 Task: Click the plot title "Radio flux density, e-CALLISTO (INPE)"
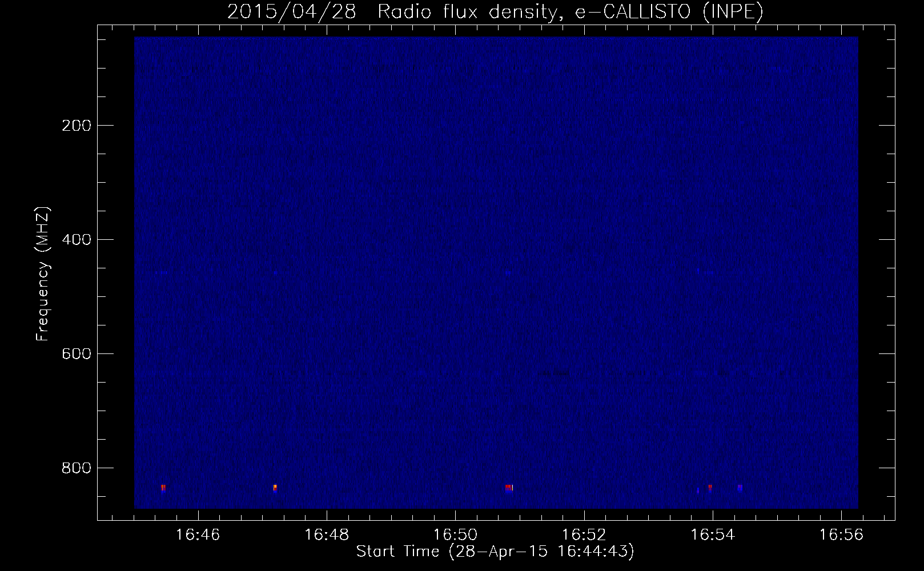pyautogui.click(x=571, y=12)
